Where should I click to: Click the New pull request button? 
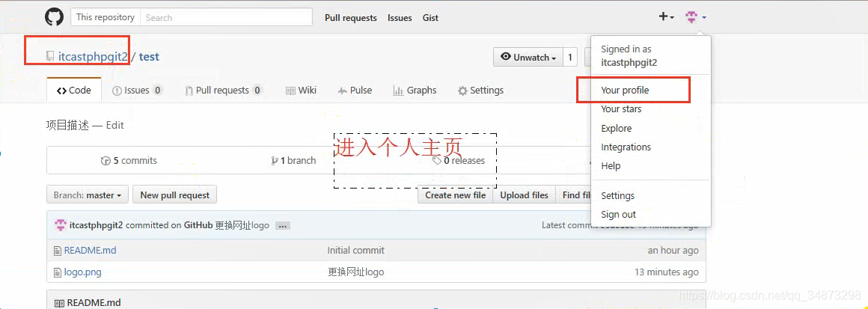coord(175,195)
